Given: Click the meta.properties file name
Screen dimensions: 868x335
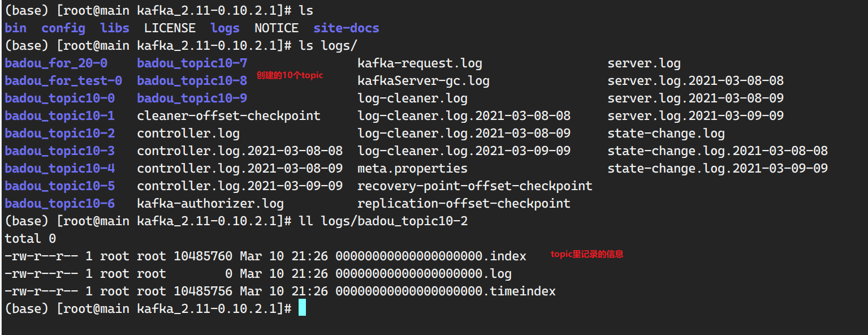Looking at the screenshot, I should 413,169.
